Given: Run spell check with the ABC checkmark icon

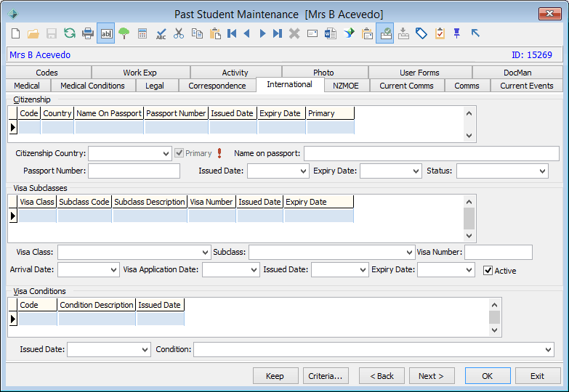Looking at the screenshot, I should (x=161, y=33).
